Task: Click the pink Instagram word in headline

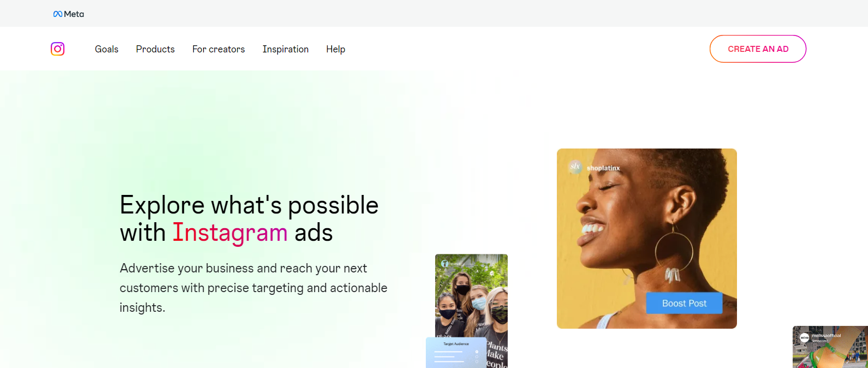Action: click(230, 233)
